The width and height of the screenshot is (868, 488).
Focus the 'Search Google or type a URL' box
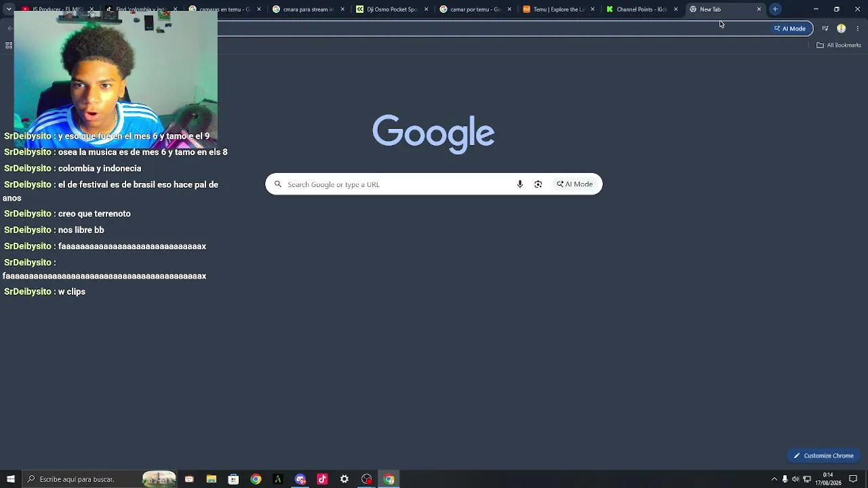coord(434,184)
